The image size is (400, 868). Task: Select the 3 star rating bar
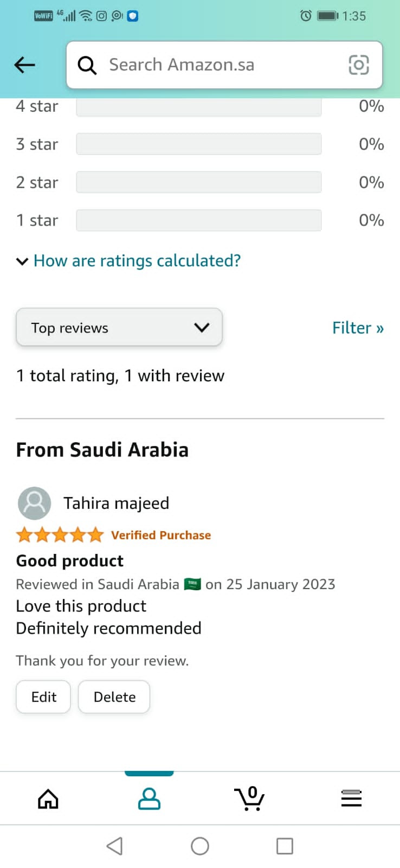pyautogui.click(x=198, y=144)
